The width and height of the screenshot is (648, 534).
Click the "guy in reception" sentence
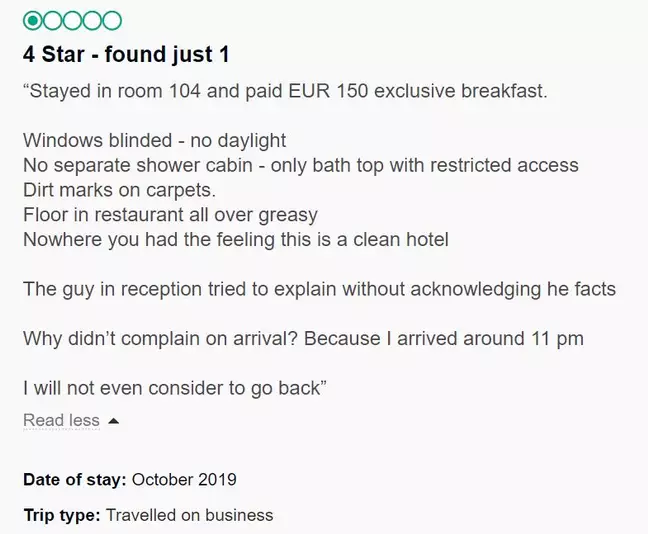pyautogui.click(x=319, y=289)
